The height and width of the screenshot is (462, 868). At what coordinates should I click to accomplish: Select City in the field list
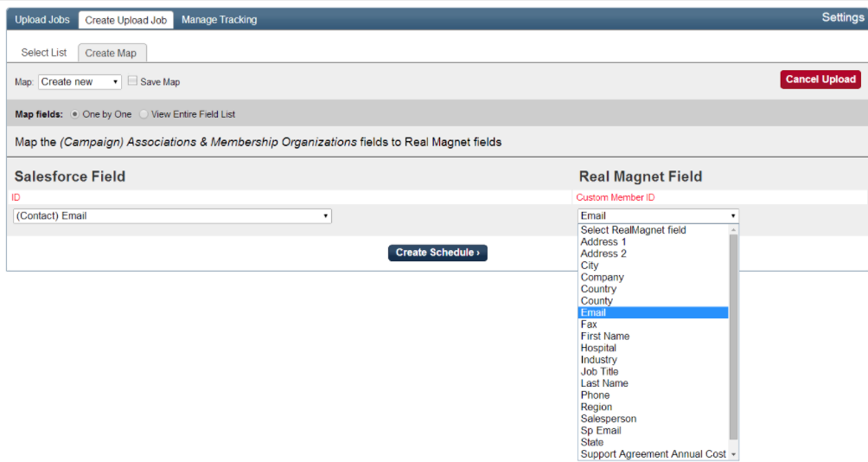[654, 266]
